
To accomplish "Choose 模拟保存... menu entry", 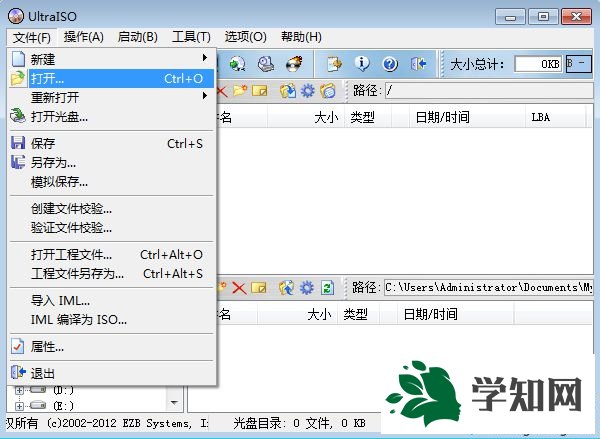I will 112,182.
